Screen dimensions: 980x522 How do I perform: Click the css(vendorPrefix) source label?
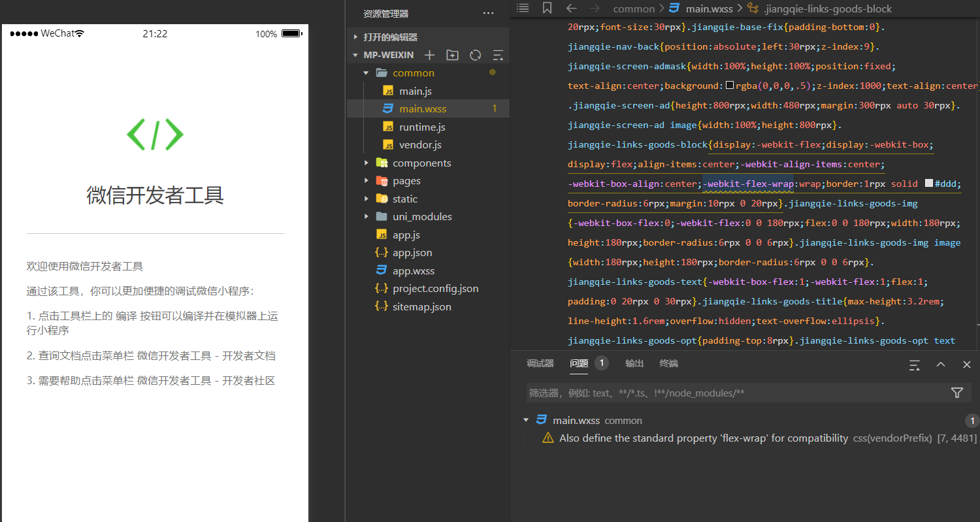[x=892, y=438]
